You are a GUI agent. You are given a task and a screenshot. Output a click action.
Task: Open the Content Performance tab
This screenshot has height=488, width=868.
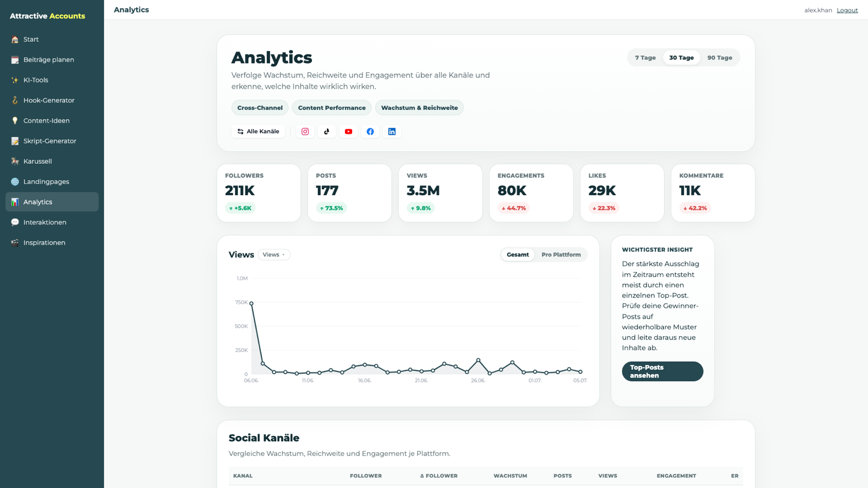point(332,108)
